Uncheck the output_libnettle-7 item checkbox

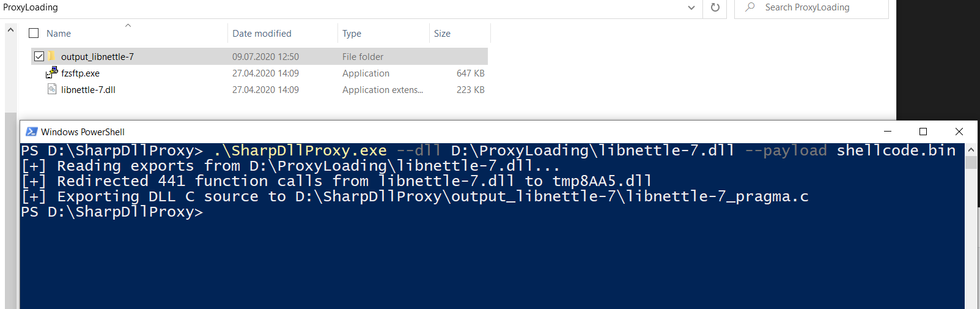pos(39,56)
